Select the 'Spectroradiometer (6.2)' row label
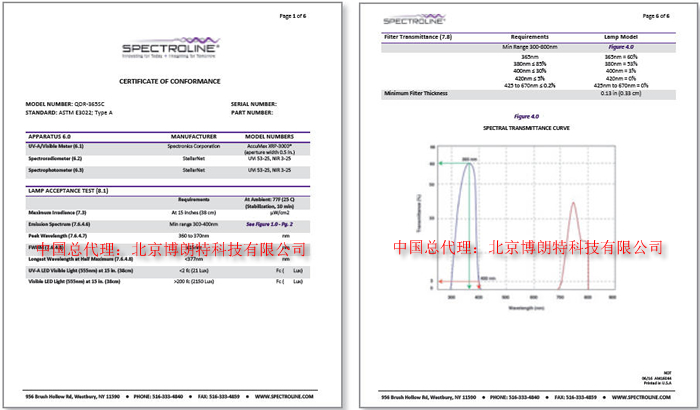The image size is (700, 410). click(x=55, y=158)
